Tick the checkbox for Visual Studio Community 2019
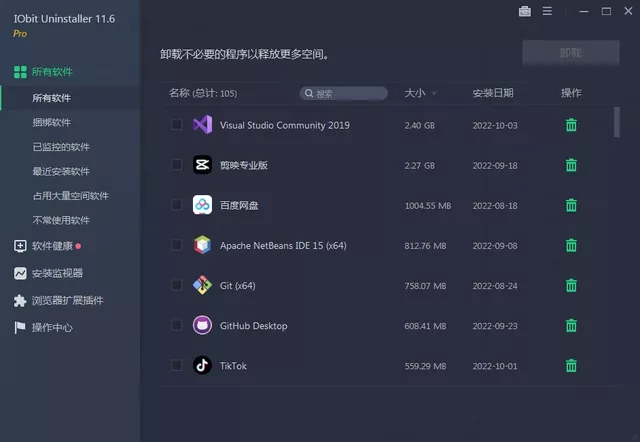The height and width of the screenshot is (442, 640). tap(176, 124)
